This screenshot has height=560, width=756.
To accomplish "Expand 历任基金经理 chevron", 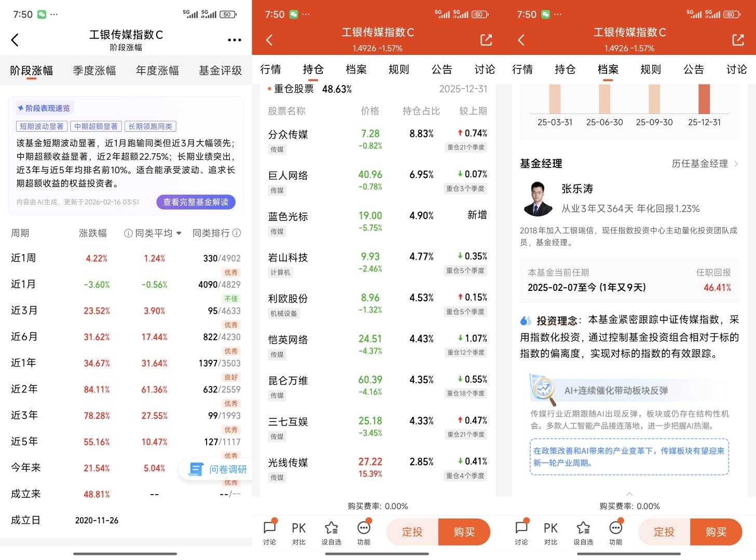I will pos(736,164).
